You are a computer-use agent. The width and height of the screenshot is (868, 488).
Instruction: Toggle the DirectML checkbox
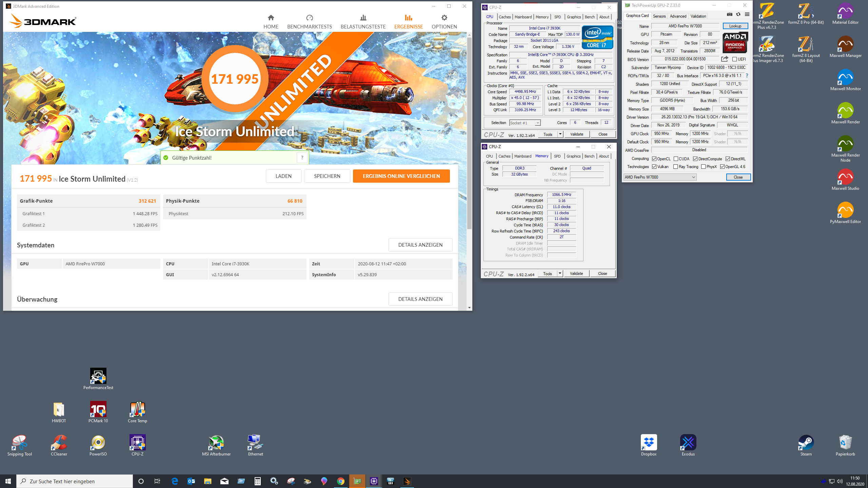[x=728, y=159]
